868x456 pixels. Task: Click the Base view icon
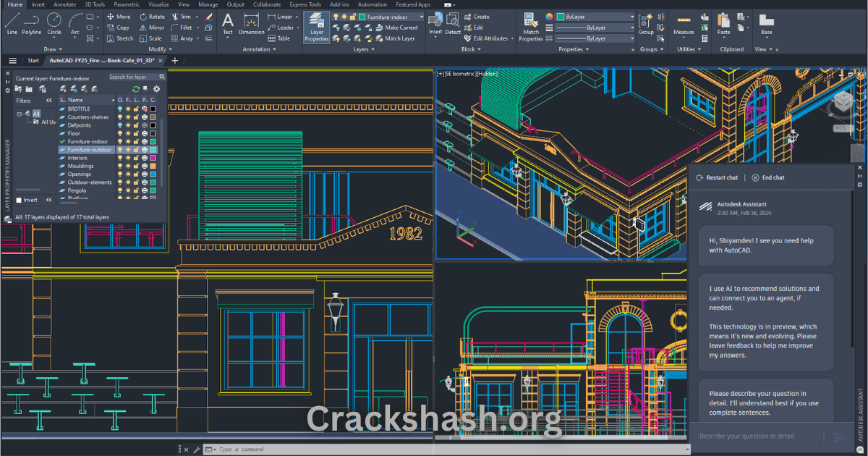766,23
